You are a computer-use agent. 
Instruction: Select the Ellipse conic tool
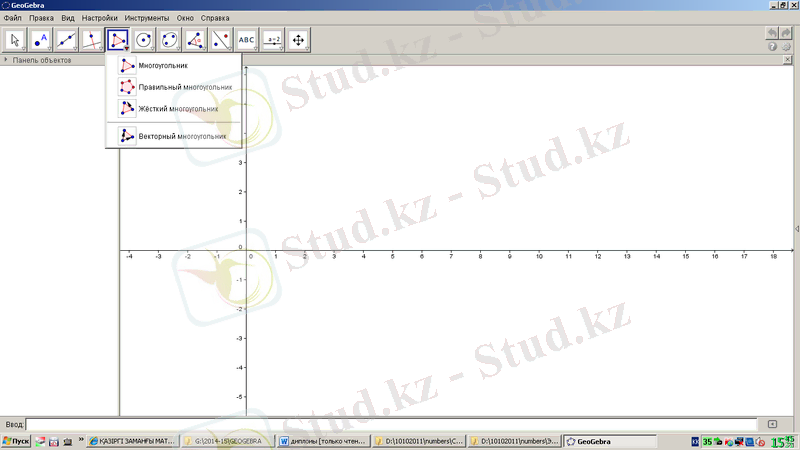(x=169, y=40)
